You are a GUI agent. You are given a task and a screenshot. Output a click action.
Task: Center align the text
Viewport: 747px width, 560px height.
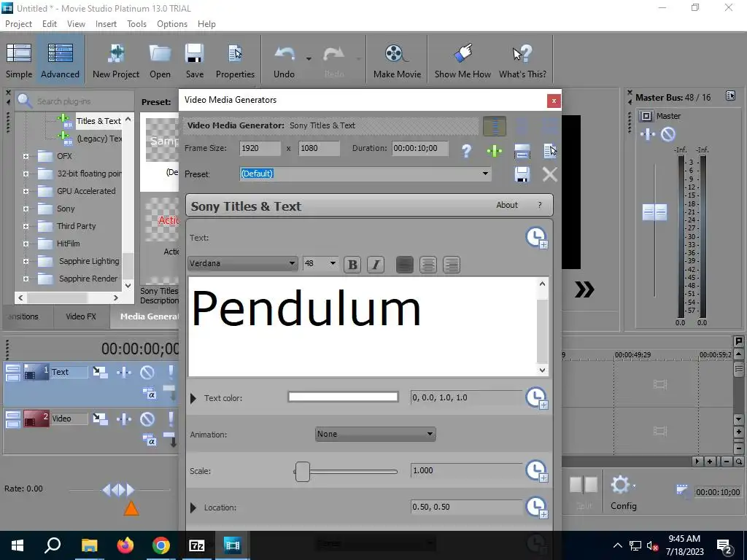(427, 265)
